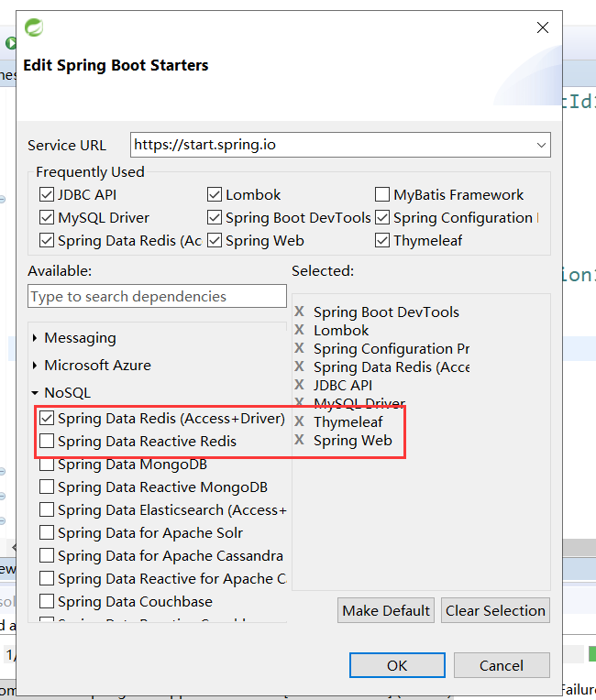Uncheck MySQL Driver in Frequently Used
The image size is (596, 700).
47,217
